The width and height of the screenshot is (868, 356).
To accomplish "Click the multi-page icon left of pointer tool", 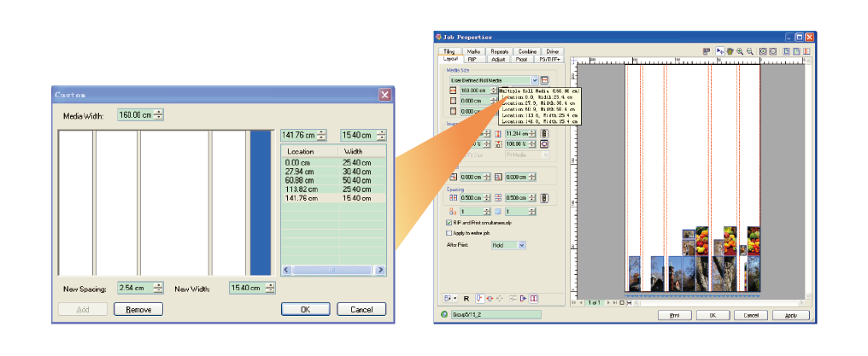I will pyautogui.click(x=707, y=51).
